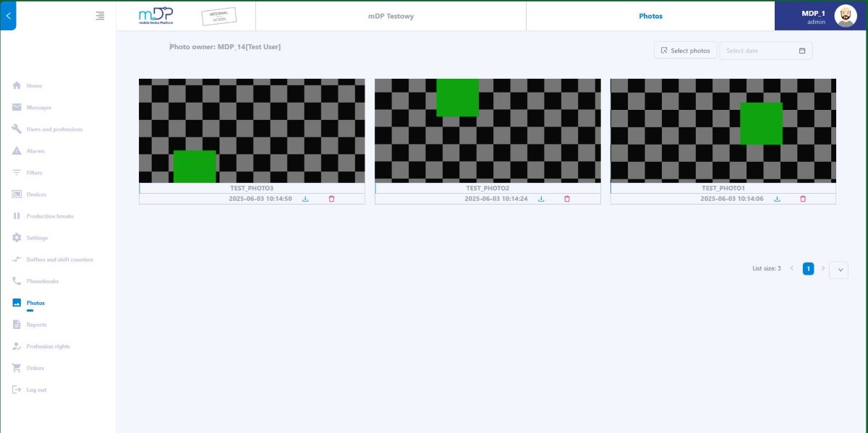Open the Users and professions menu item
The height and width of the screenshot is (433, 868).
pyautogui.click(x=54, y=129)
